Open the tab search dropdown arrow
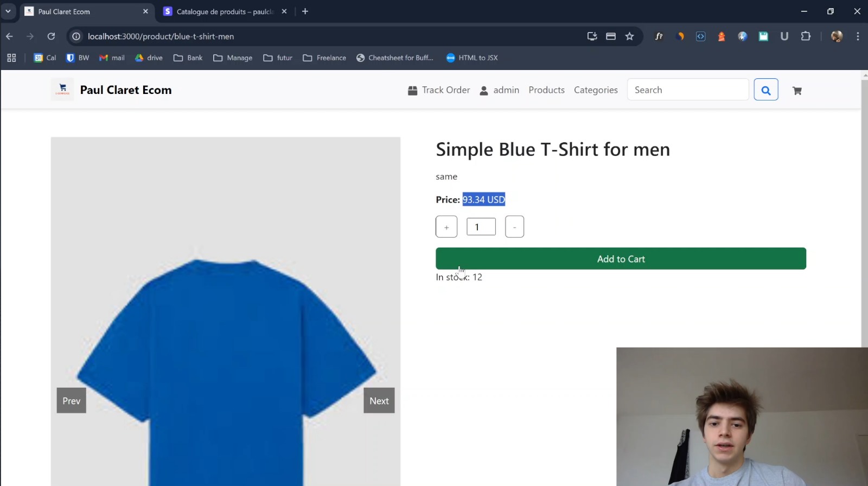The width and height of the screenshot is (868, 486). click(8, 11)
